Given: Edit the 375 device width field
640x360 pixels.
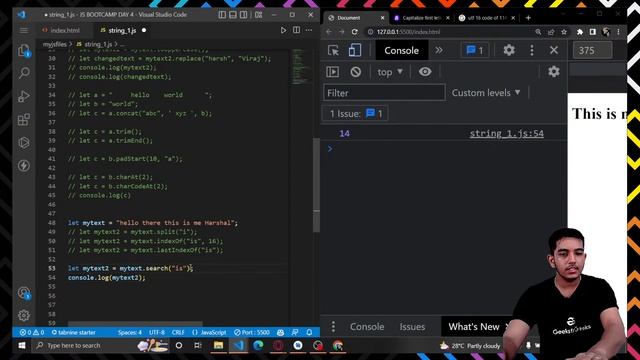Looking at the screenshot, I should point(592,51).
